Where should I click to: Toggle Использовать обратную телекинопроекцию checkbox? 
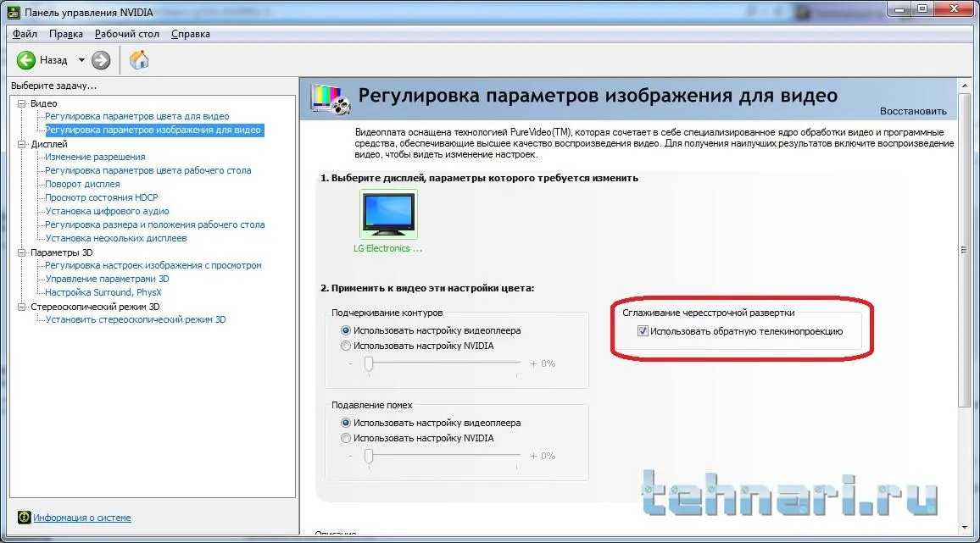point(643,331)
